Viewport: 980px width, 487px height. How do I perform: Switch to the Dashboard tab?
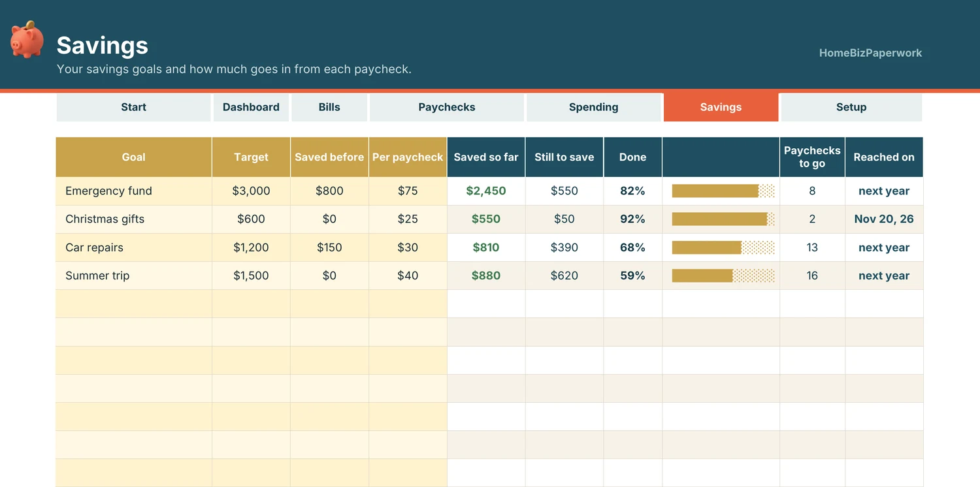point(251,107)
